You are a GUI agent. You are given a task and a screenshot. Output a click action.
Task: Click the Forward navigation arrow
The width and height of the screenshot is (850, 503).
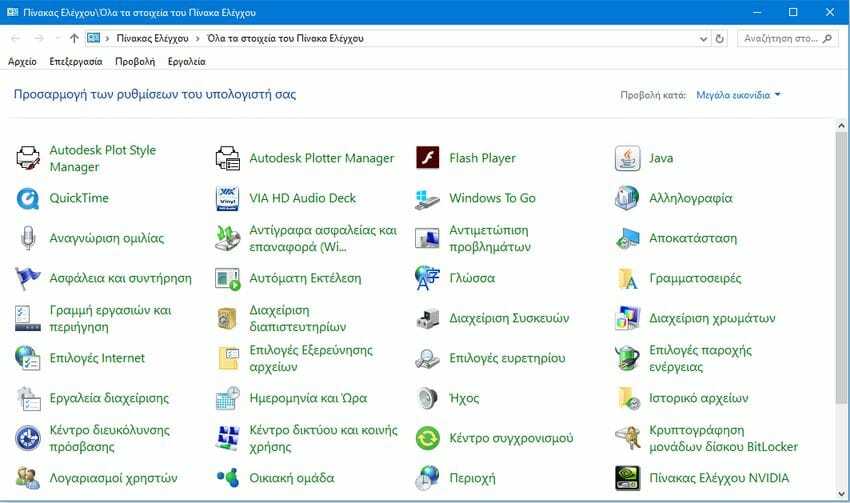[39, 38]
